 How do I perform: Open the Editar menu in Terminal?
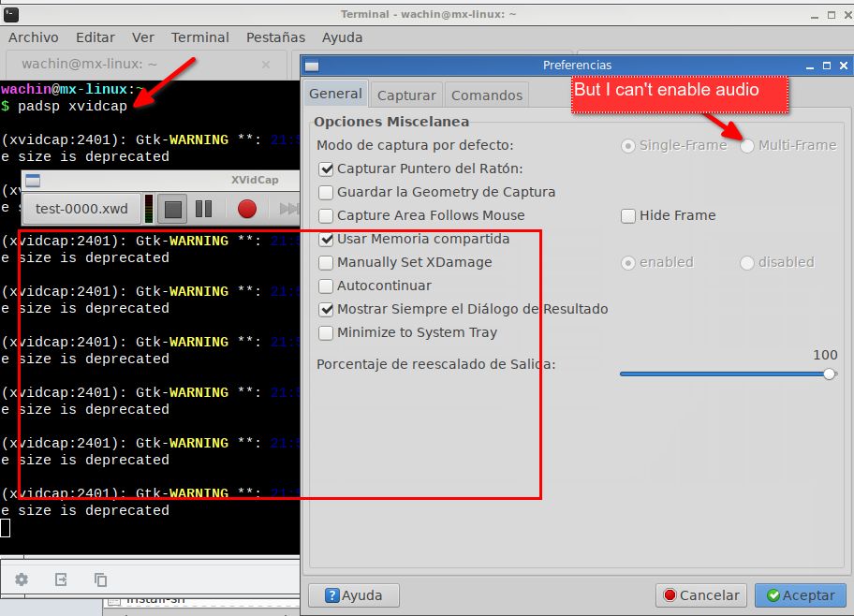pyautogui.click(x=96, y=37)
